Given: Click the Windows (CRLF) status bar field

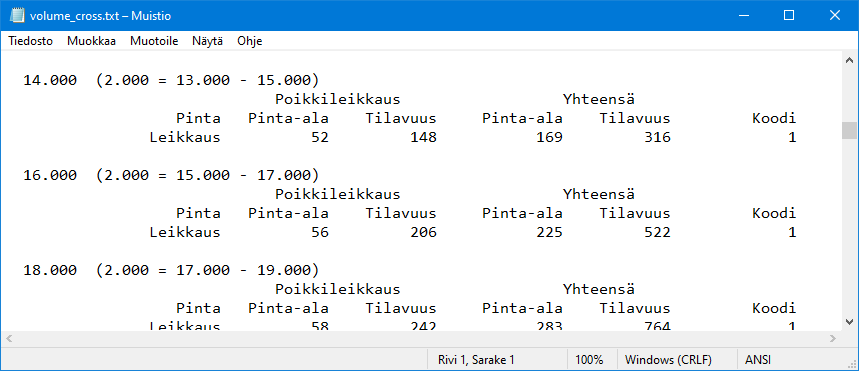Looking at the screenshot, I should point(668,360).
